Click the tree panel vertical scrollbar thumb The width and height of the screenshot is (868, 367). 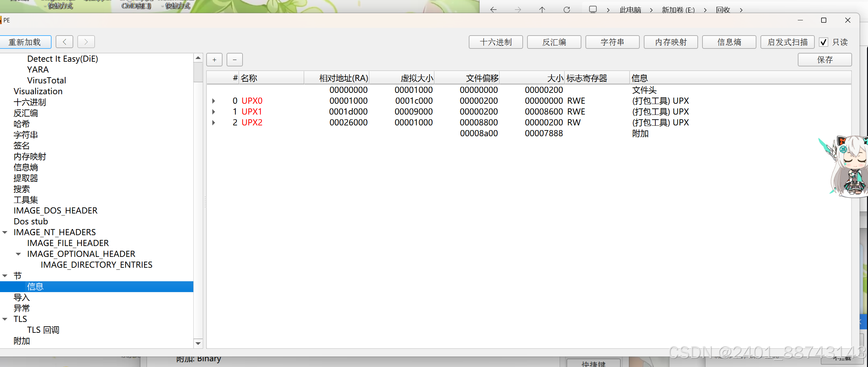(x=198, y=73)
